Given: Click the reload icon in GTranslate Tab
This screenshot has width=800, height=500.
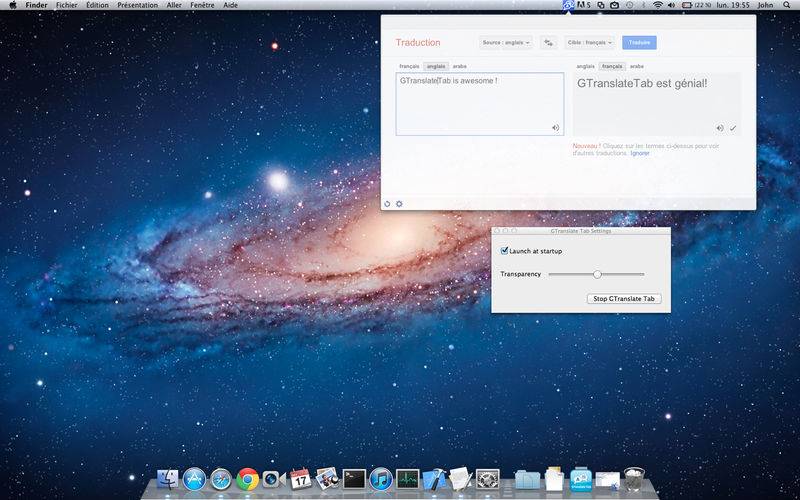Looking at the screenshot, I should tap(387, 204).
